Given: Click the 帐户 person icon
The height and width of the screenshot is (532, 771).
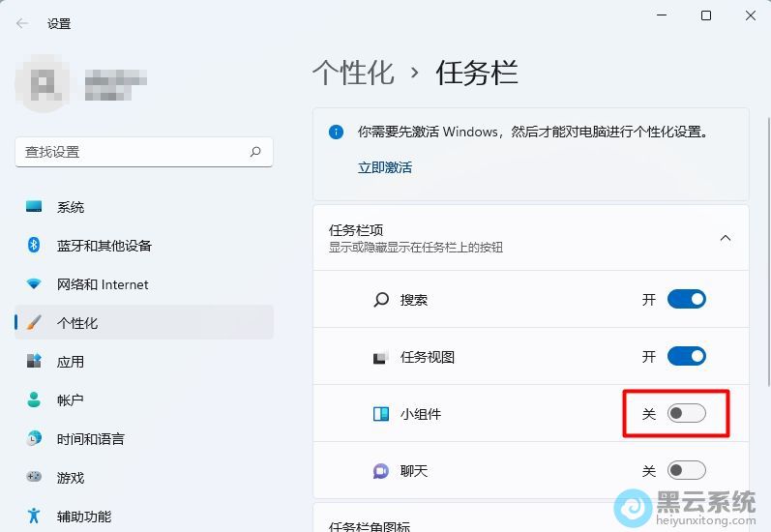Looking at the screenshot, I should [x=35, y=399].
